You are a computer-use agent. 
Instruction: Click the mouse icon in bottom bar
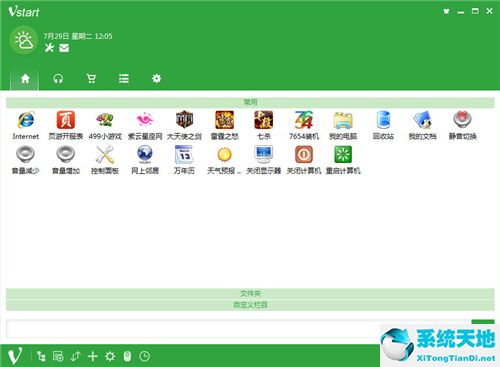(127, 356)
